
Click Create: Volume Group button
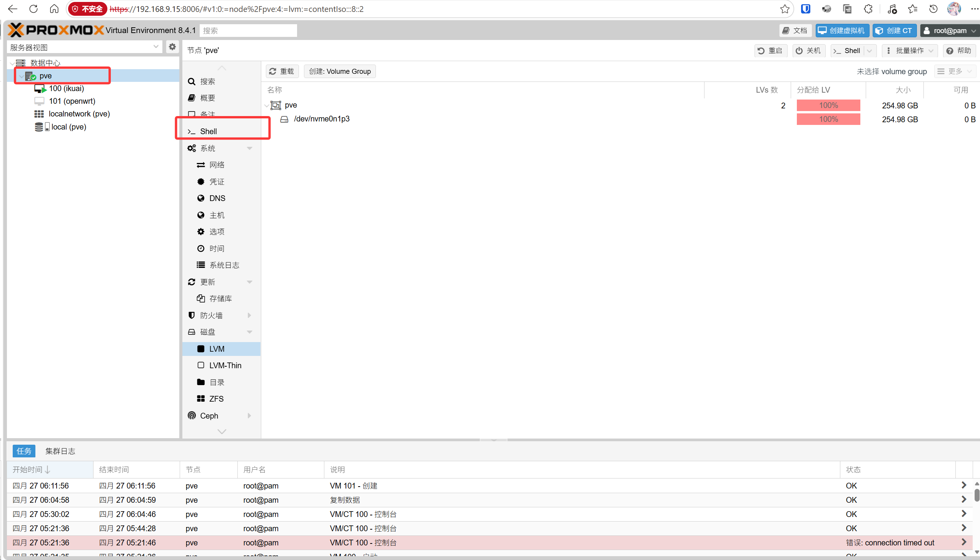(x=339, y=71)
